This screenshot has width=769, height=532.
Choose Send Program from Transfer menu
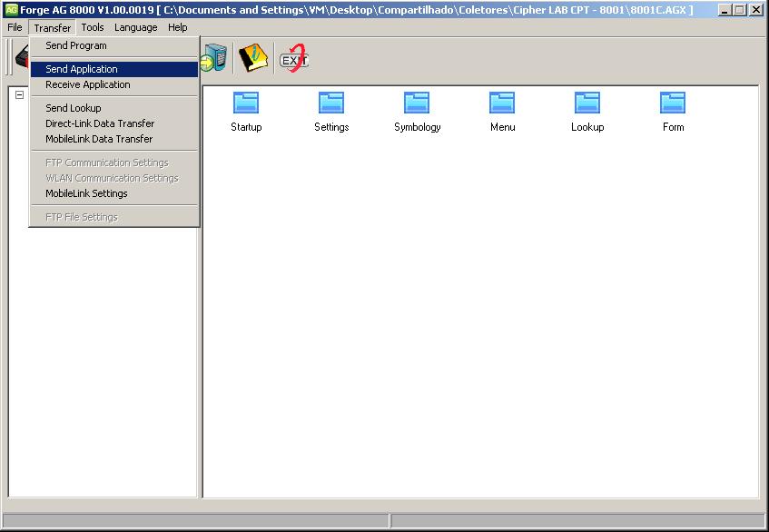point(114,45)
